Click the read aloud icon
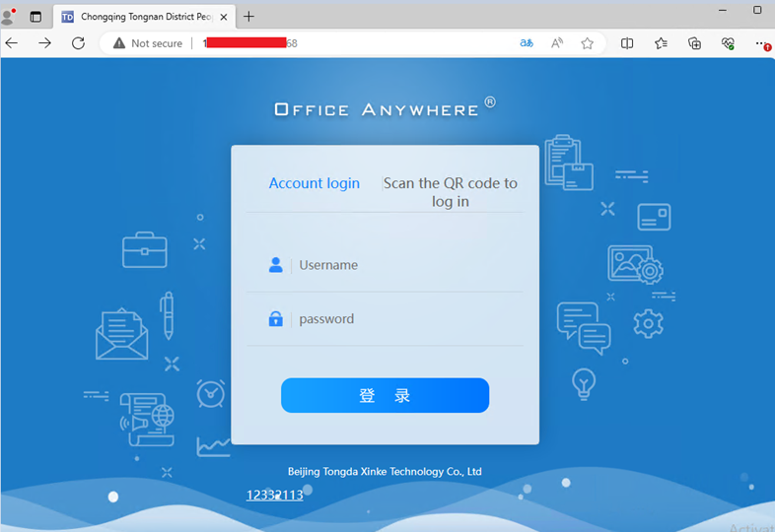 click(x=557, y=43)
